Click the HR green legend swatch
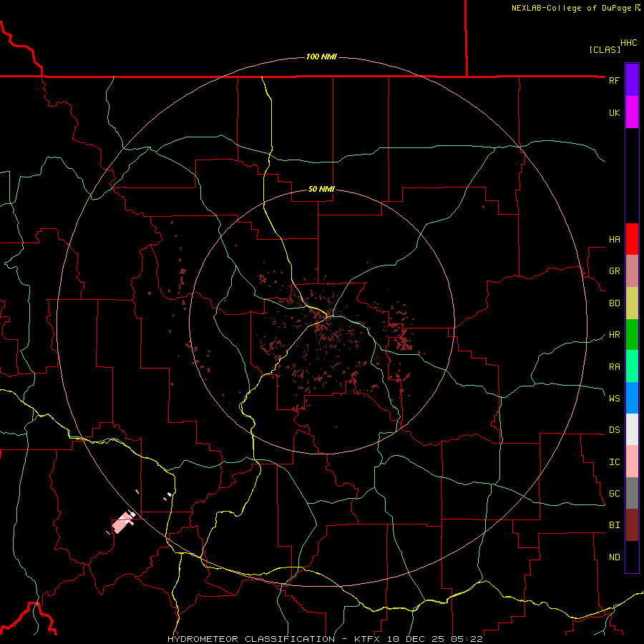Screen dimensions: 644x644 point(632,335)
